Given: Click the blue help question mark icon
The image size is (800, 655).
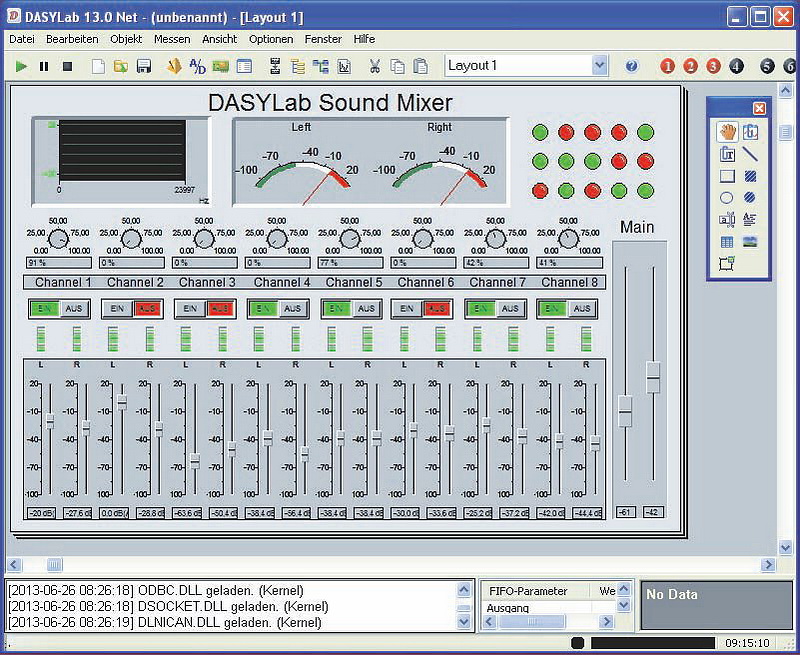Looking at the screenshot, I should coord(632,66).
